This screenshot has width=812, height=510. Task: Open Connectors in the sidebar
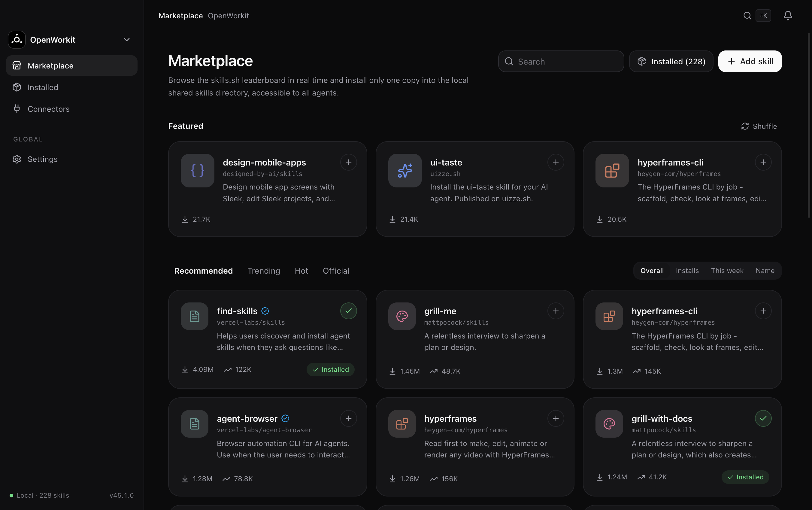click(x=71, y=109)
